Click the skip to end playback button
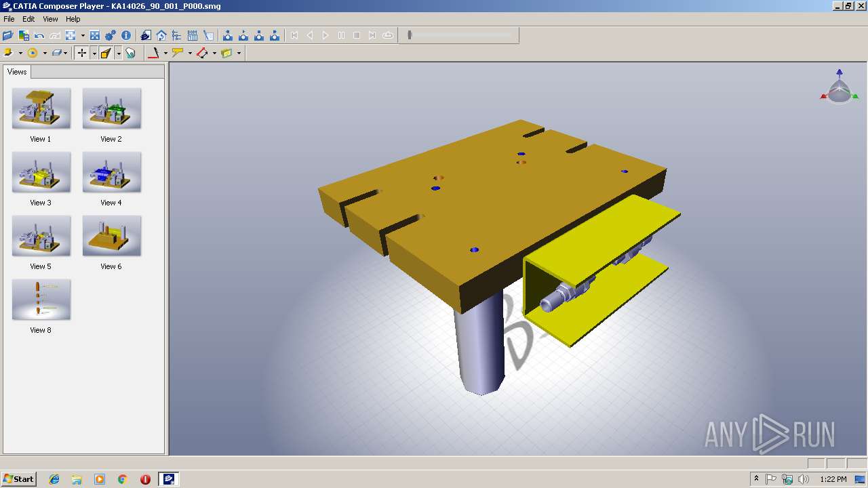 click(x=372, y=35)
